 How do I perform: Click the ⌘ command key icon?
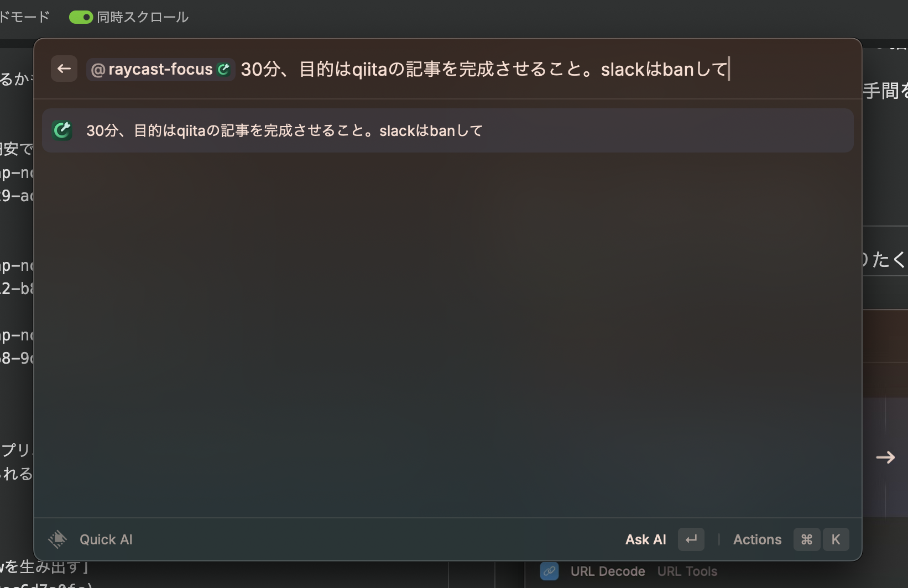(x=807, y=539)
